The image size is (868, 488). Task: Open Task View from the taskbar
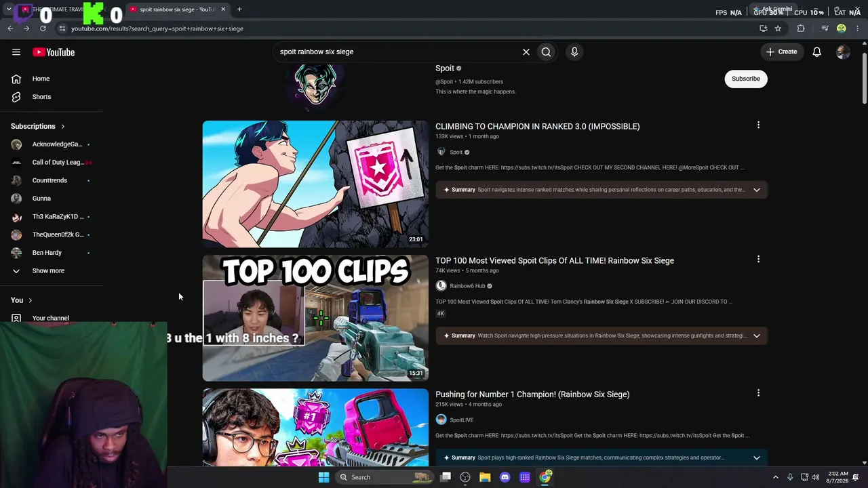coord(446,477)
